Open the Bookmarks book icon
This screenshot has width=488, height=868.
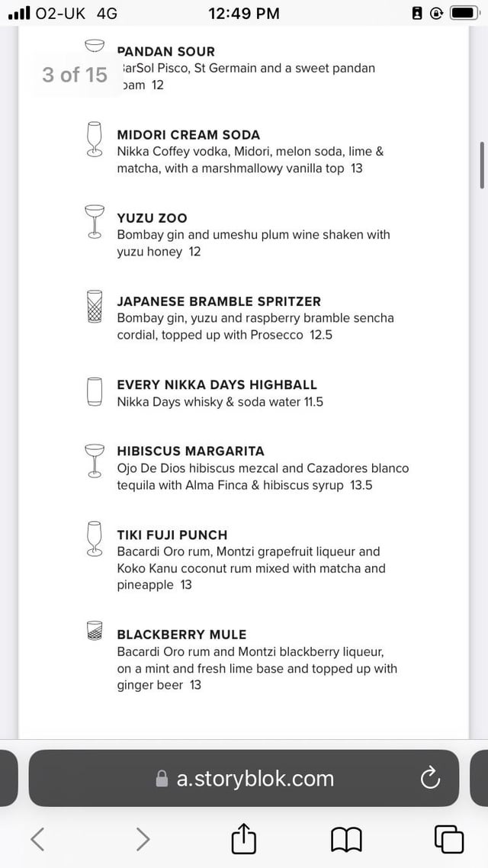click(x=346, y=840)
